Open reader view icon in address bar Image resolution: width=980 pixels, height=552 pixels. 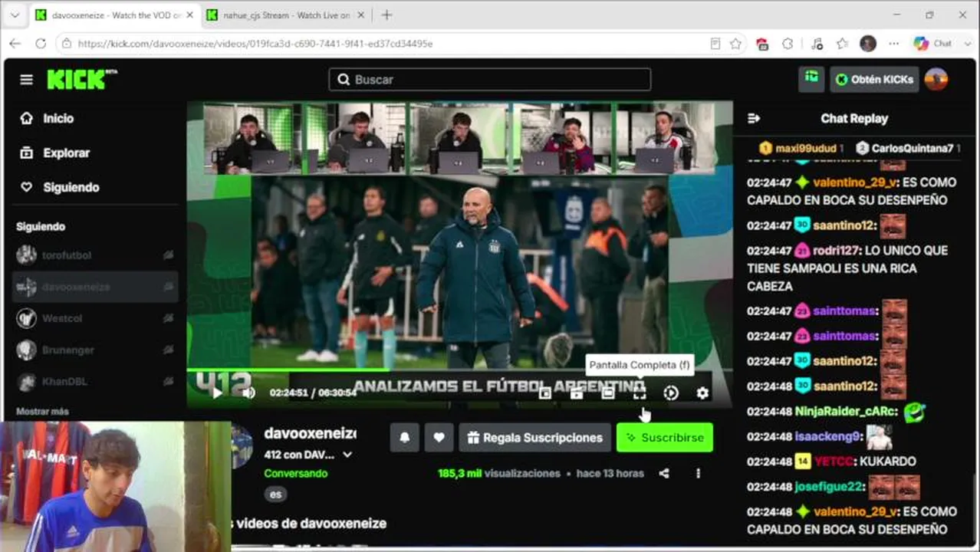715,44
